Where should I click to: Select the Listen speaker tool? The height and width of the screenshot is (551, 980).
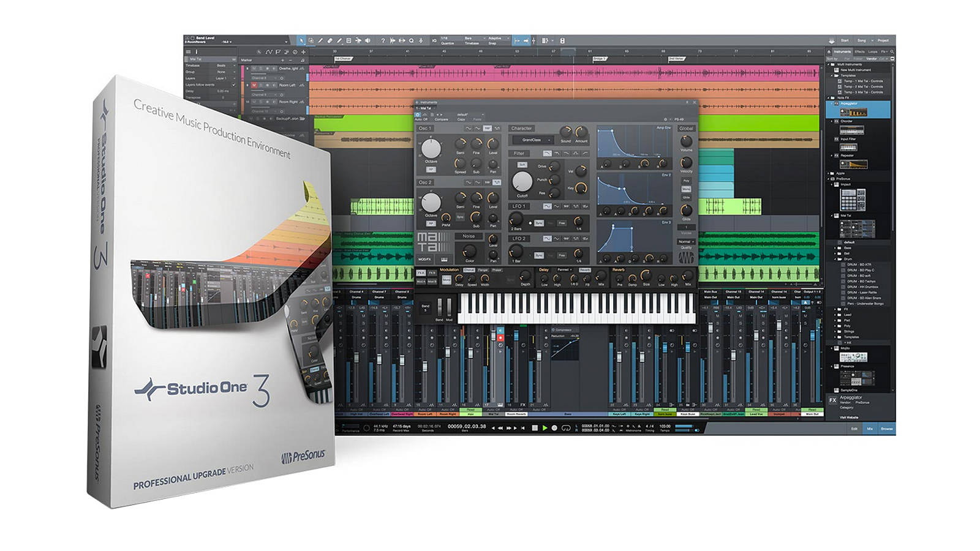pyautogui.click(x=367, y=40)
